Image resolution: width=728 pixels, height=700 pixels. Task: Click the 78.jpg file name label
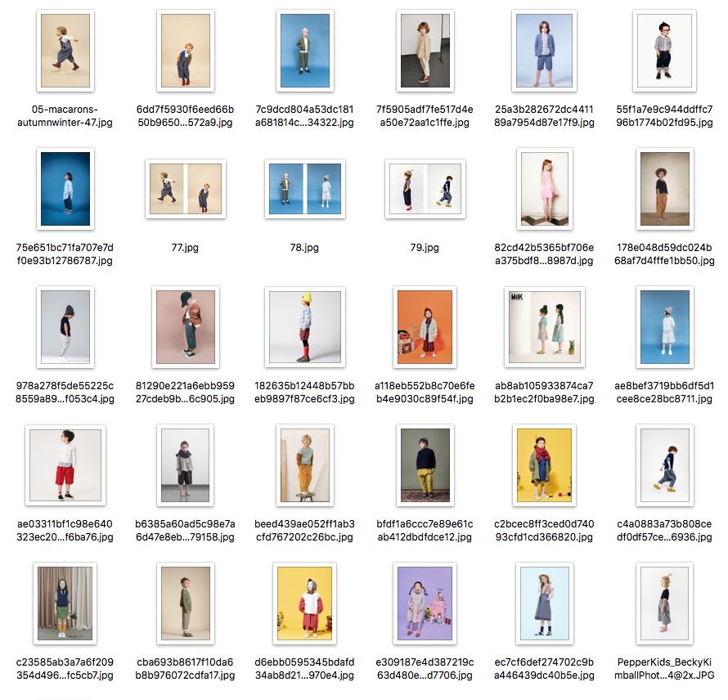(304, 248)
